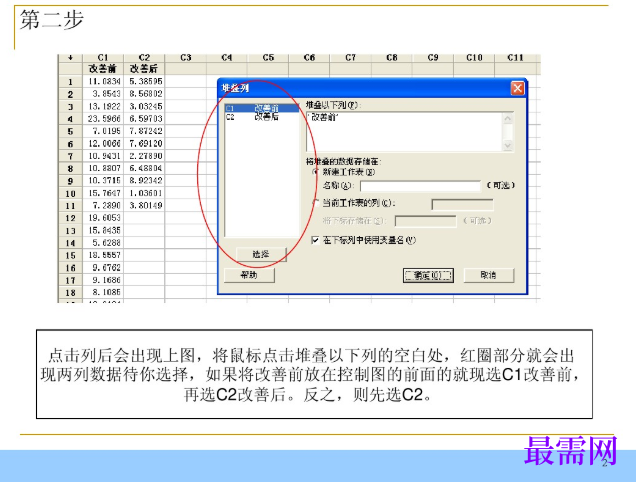Select the C3 column header

pyautogui.click(x=186, y=58)
